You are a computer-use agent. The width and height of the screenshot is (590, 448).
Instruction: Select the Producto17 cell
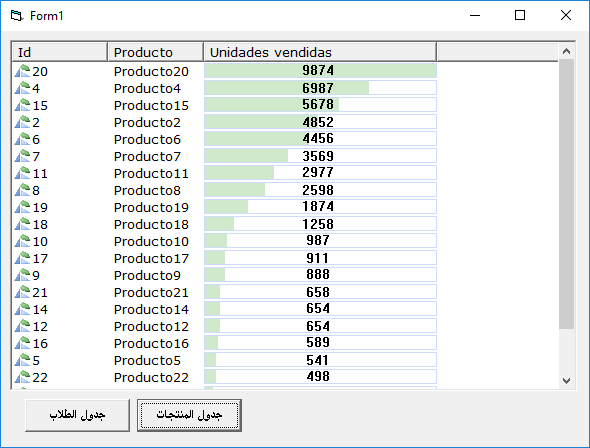click(x=151, y=258)
